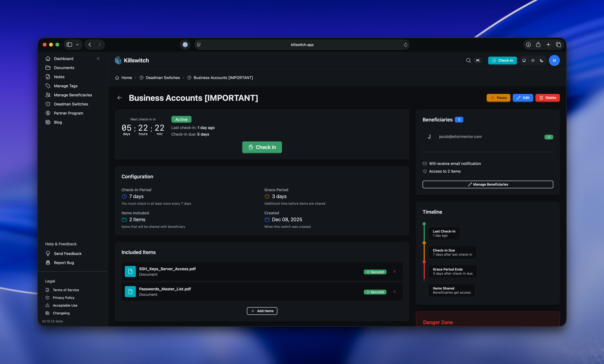Click the search magnifier icon
Screen dimensions: 604x364
pyautogui.click(x=468, y=60)
